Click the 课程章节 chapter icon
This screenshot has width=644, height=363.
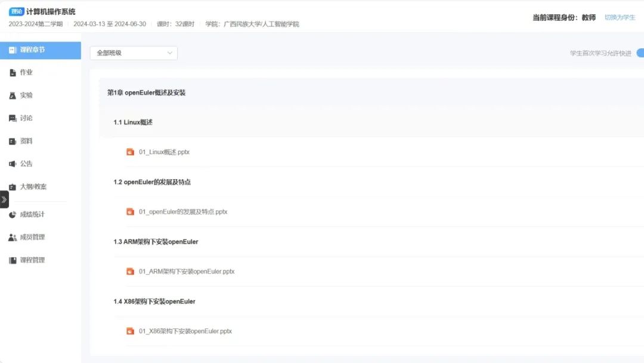[13, 50]
